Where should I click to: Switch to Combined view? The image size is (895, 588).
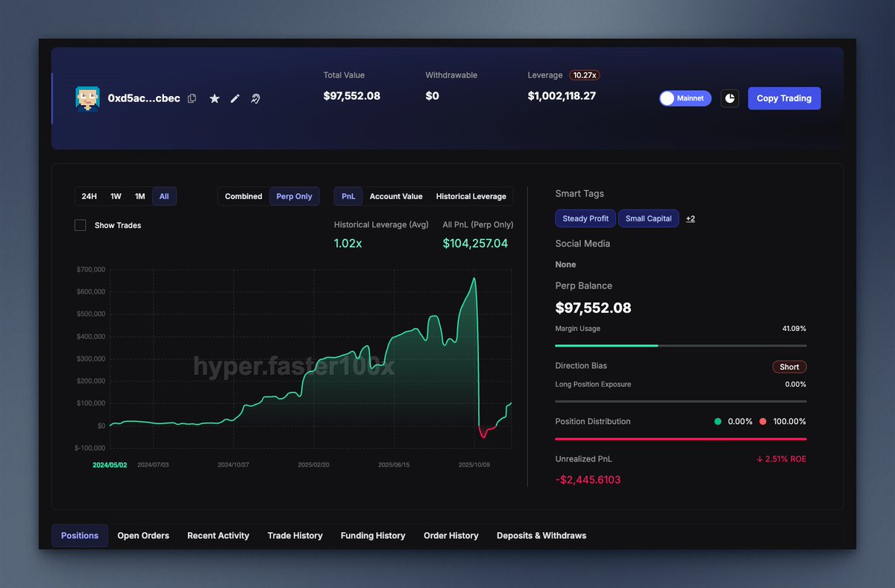click(243, 196)
